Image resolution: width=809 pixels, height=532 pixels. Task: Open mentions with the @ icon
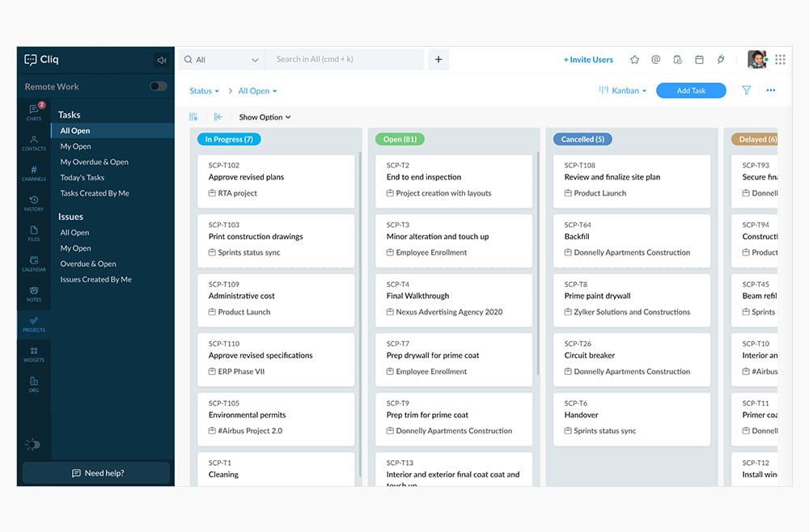tap(656, 60)
